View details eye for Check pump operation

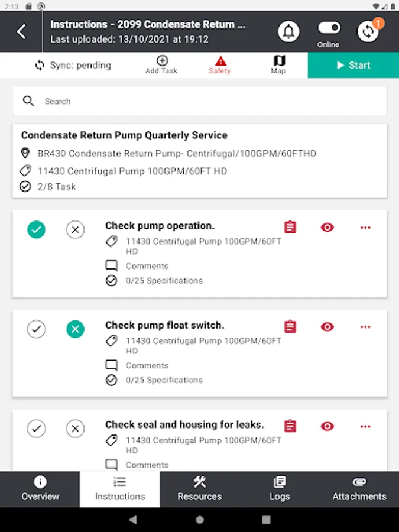pos(327,227)
